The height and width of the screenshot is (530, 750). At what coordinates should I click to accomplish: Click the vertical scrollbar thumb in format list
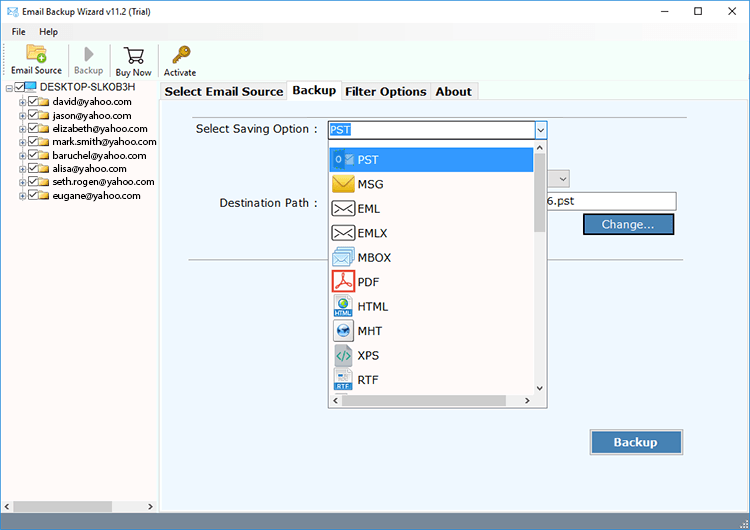(x=540, y=193)
